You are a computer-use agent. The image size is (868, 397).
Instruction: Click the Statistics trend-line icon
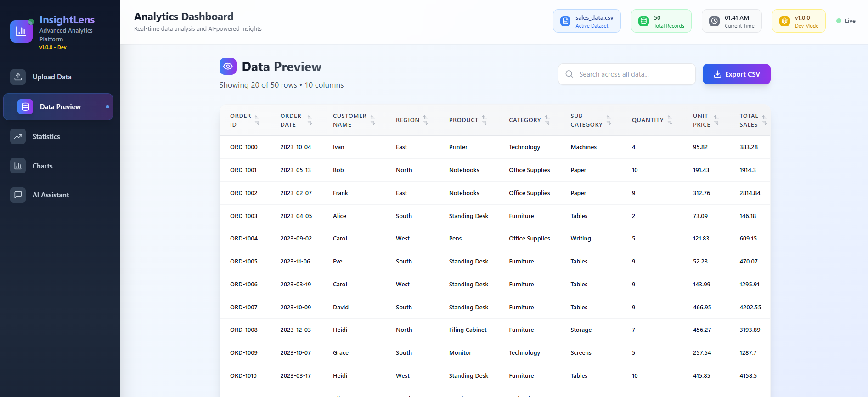click(18, 136)
